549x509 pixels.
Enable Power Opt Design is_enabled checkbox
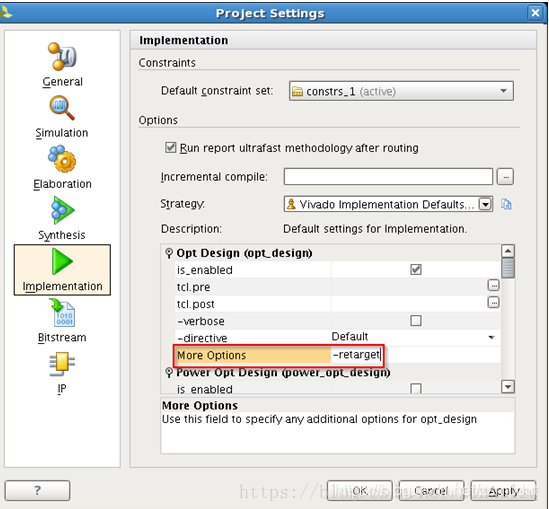[416, 389]
